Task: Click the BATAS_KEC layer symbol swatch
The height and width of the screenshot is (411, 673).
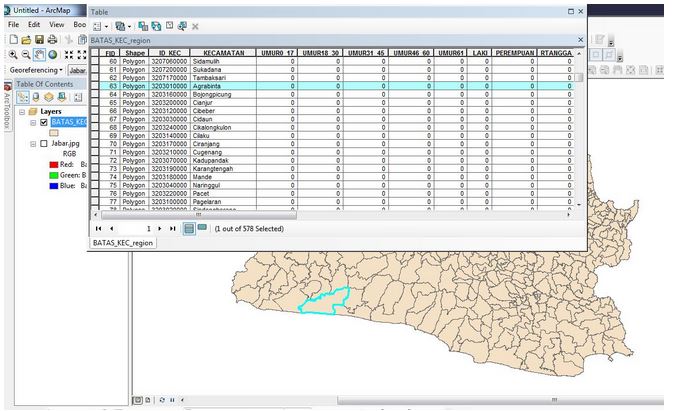Action: coord(54,133)
